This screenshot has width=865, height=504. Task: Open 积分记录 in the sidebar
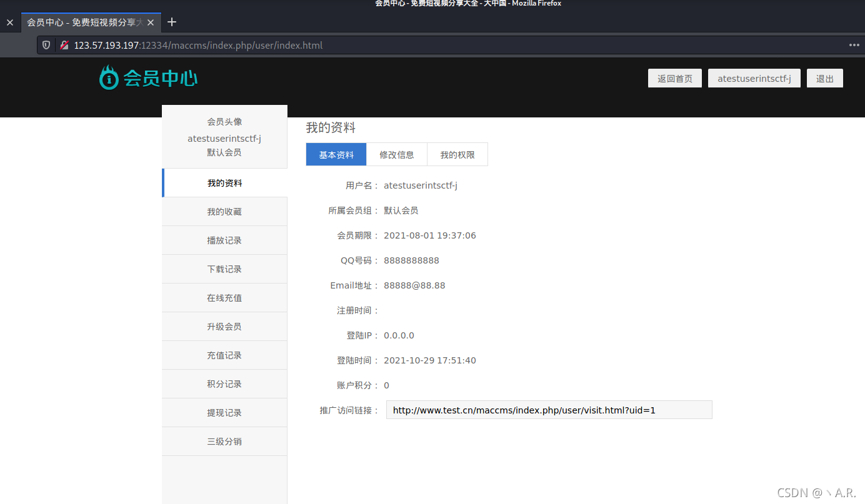[x=225, y=384]
